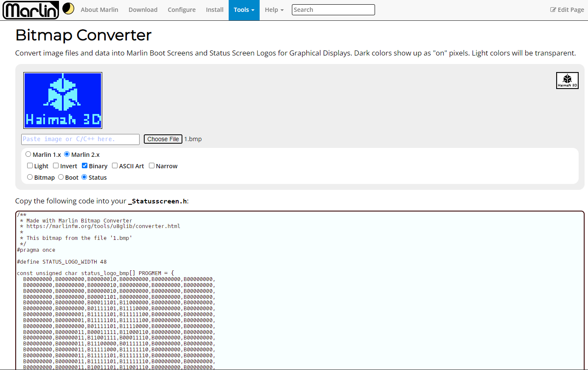588x370 pixels.
Task: Click the generated code output area
Action: pyautogui.click(x=300, y=290)
